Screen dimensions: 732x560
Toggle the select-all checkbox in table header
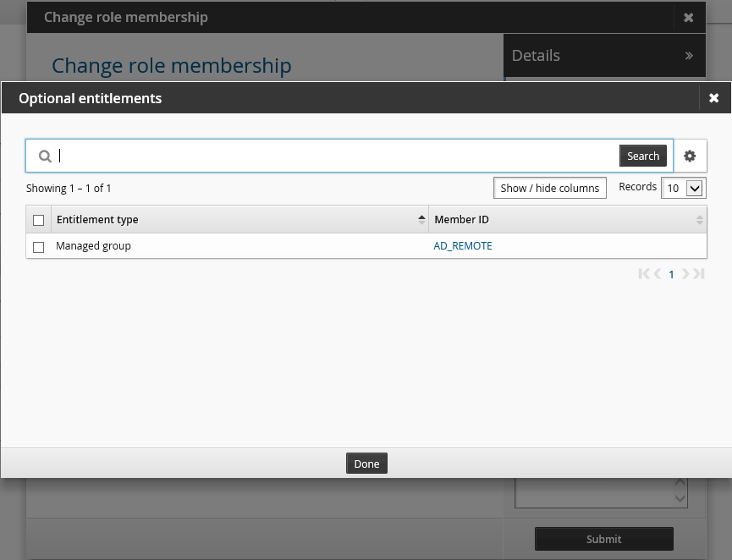pyautogui.click(x=38, y=220)
